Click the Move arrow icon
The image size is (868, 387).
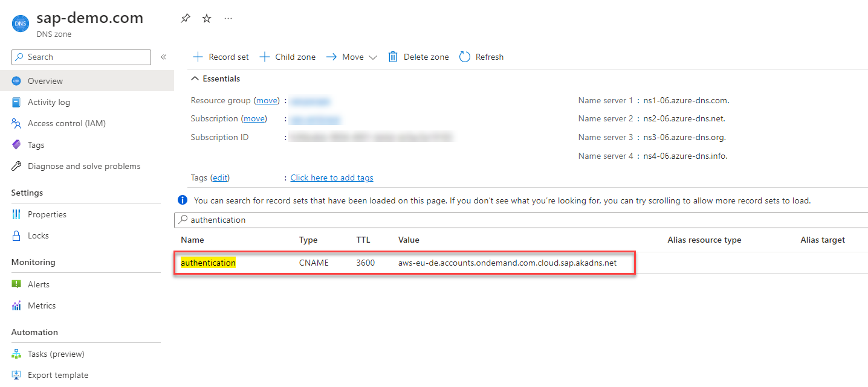point(331,57)
